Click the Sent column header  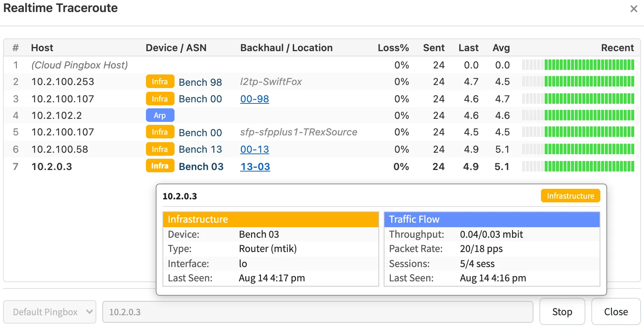point(434,48)
